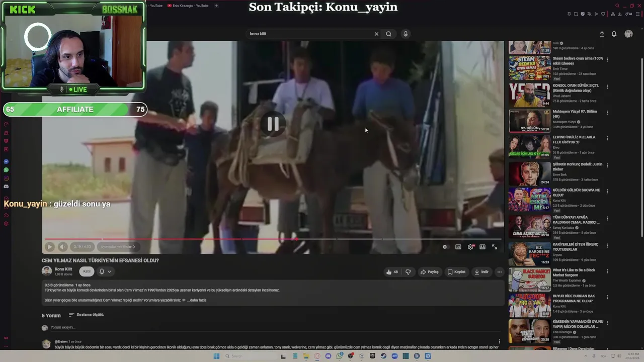Viewport: 644px width, 362px height.
Task: Open the Windows Start menu
Action: click(x=216, y=356)
